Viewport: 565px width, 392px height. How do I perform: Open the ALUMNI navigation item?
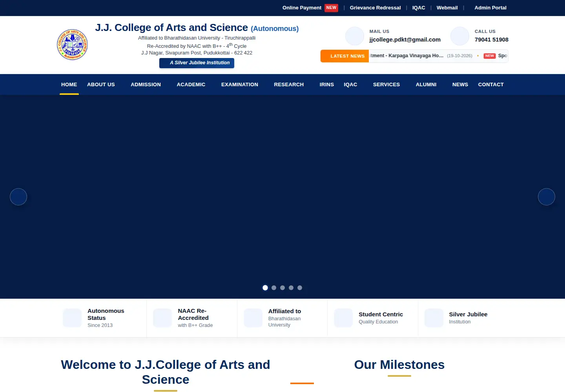tap(426, 85)
